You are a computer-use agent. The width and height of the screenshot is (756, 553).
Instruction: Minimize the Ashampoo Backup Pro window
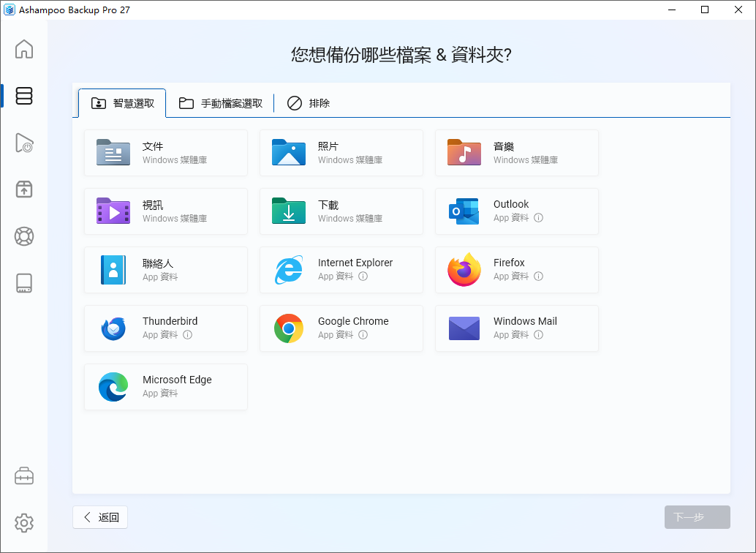point(673,10)
